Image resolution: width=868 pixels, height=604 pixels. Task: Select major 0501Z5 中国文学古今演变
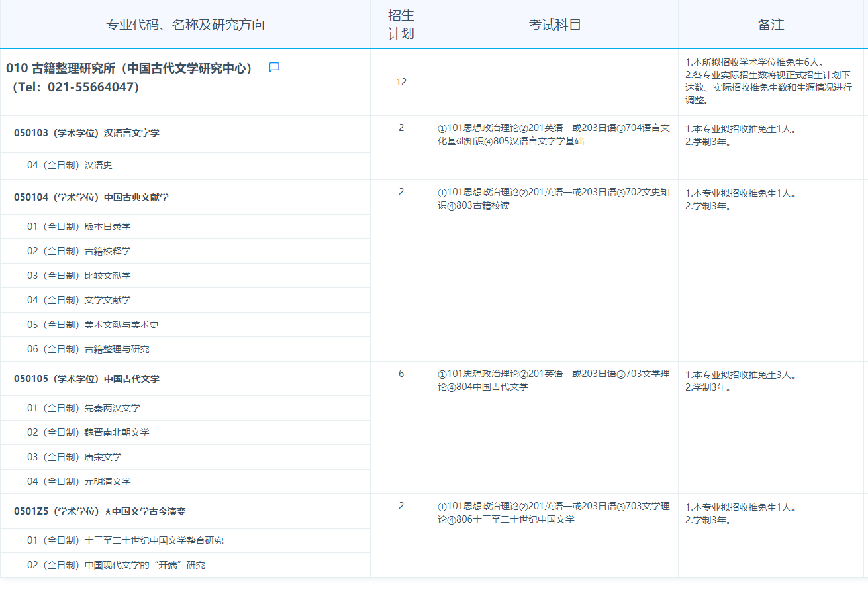100,511
